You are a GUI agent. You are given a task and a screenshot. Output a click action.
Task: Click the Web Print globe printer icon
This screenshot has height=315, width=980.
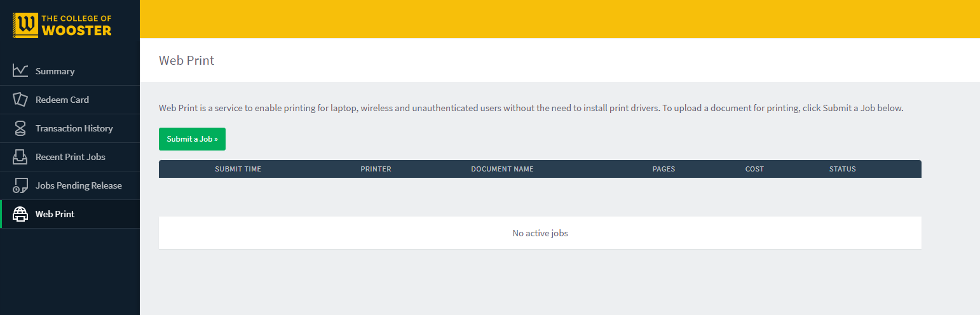coord(20,214)
